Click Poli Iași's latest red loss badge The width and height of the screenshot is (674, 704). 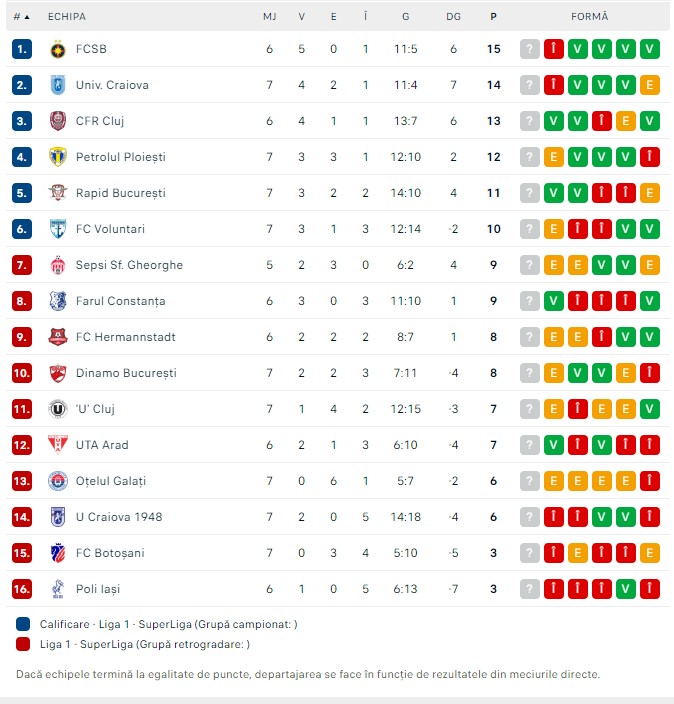(650, 589)
